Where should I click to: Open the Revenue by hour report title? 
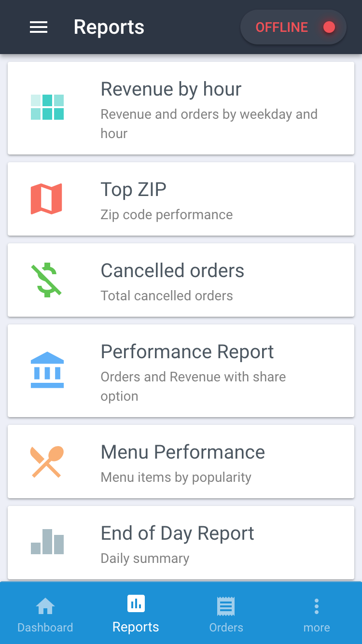tap(171, 89)
